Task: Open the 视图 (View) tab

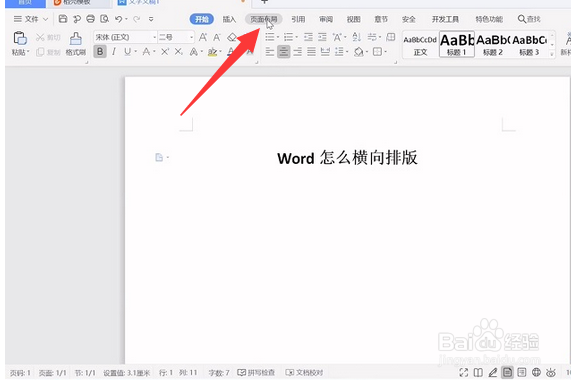Action: 354,19
